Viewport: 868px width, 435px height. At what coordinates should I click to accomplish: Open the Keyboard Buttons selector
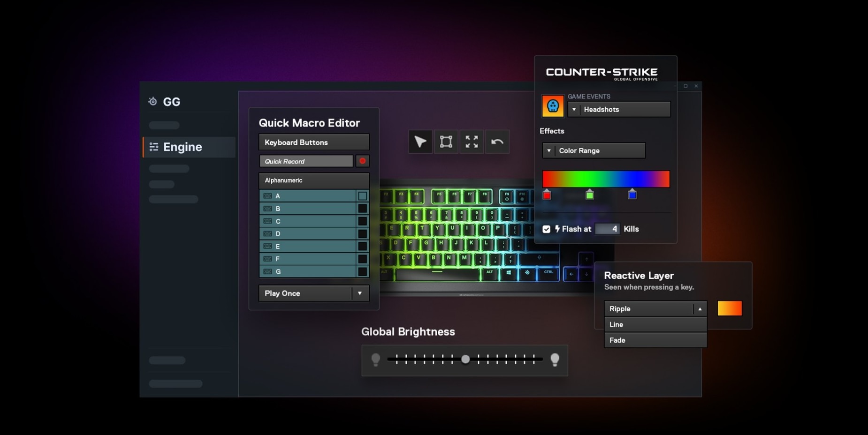coord(314,142)
